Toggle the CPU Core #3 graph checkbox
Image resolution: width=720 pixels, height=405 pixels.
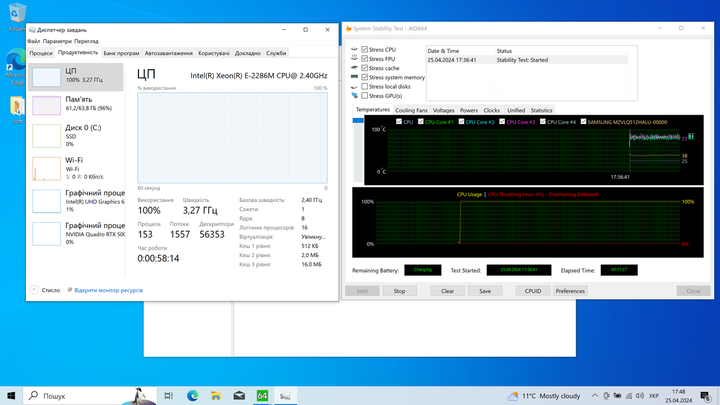coord(502,122)
